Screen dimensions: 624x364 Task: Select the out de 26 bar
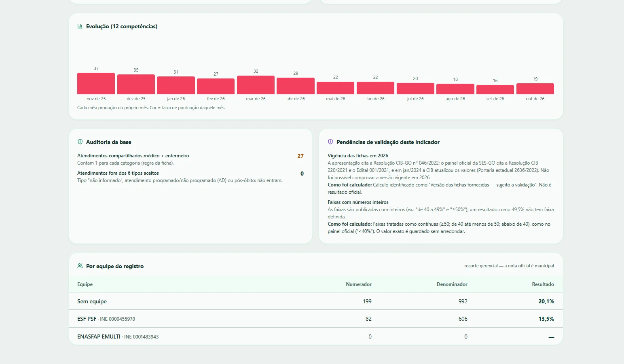pos(535,89)
